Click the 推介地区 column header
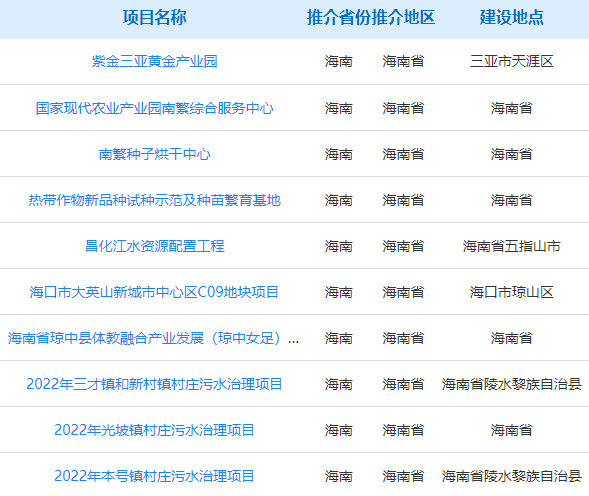The height and width of the screenshot is (496, 589). tap(403, 17)
